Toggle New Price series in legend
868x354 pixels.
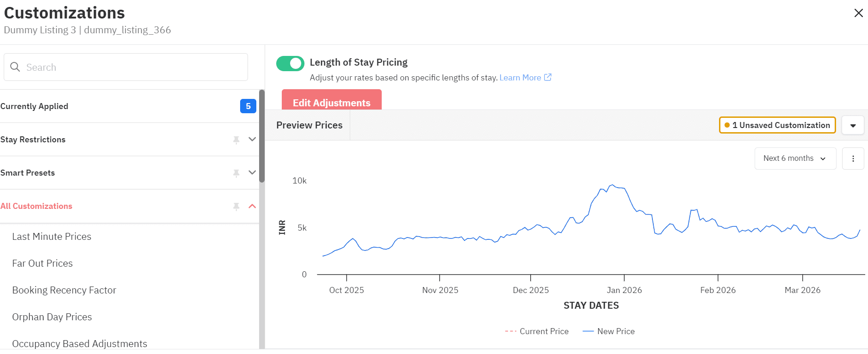pyautogui.click(x=609, y=331)
